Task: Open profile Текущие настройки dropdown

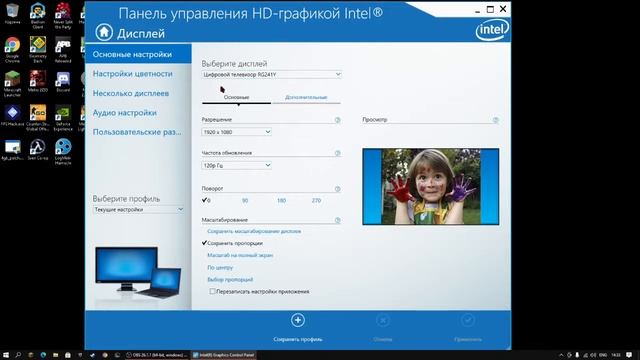Action: click(138, 209)
